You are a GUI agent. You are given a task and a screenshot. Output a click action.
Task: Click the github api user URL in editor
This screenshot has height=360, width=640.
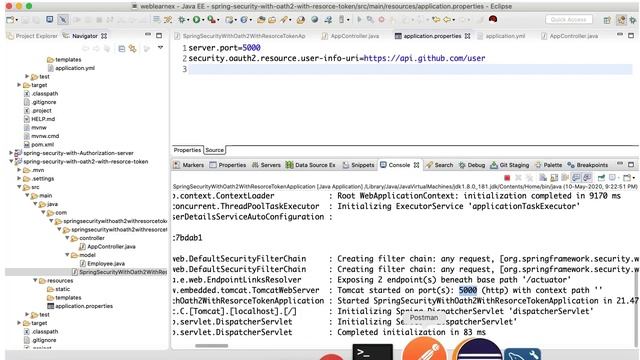point(424,58)
